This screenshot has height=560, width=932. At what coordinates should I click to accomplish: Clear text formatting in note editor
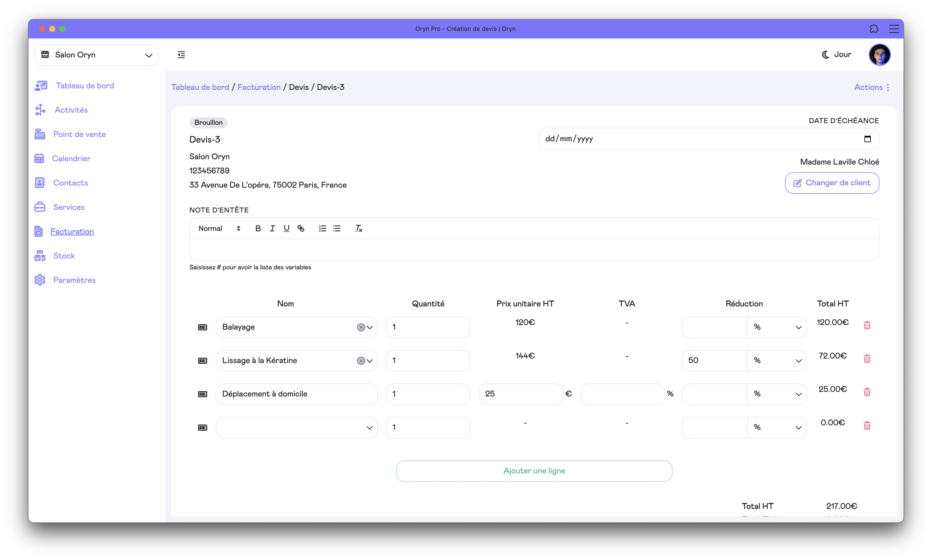click(x=359, y=228)
